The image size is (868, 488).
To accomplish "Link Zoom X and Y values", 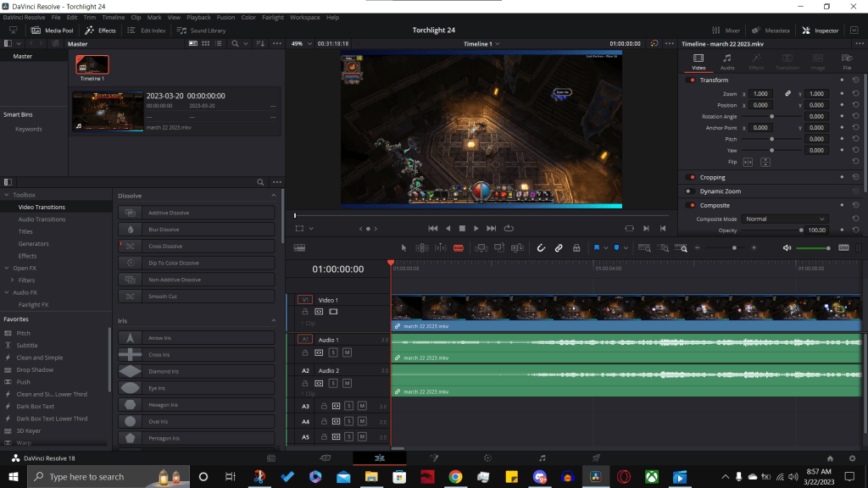I will [x=787, y=94].
